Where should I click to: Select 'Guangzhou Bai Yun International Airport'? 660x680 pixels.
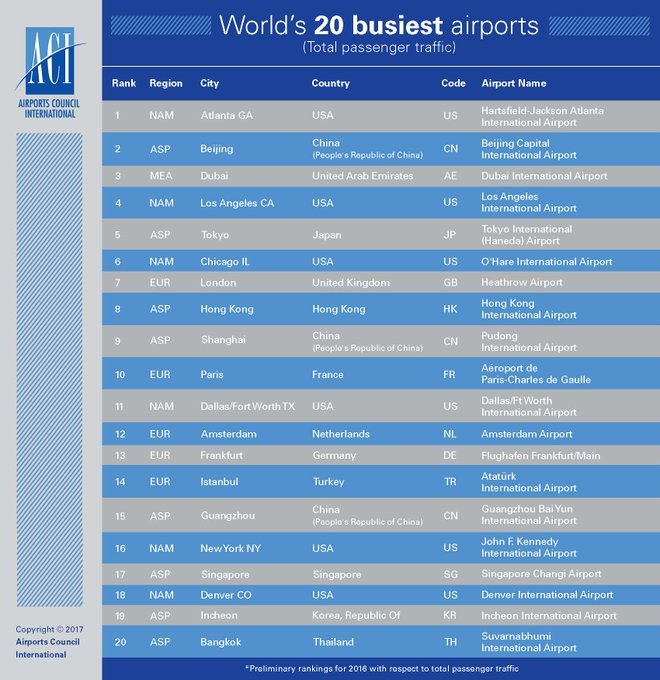(529, 515)
